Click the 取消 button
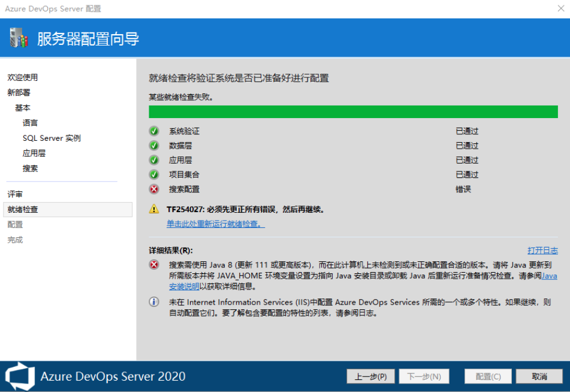The height and width of the screenshot is (392, 570). click(539, 376)
